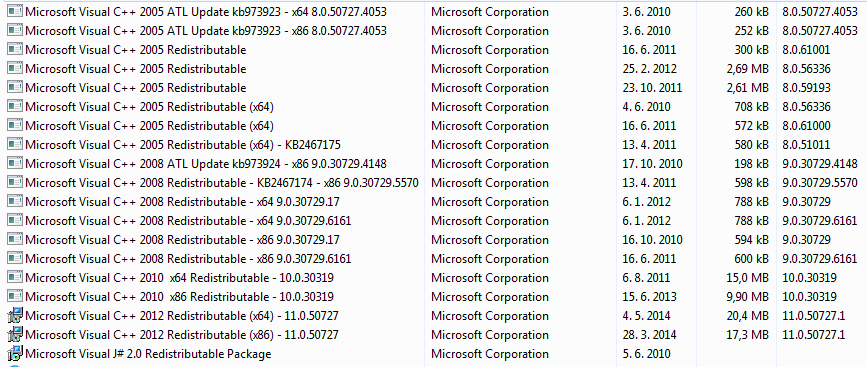The height and width of the screenshot is (367, 867).
Task: Click icon of Visual C++ 2012 Redistributable (x86)
Action: [15, 335]
